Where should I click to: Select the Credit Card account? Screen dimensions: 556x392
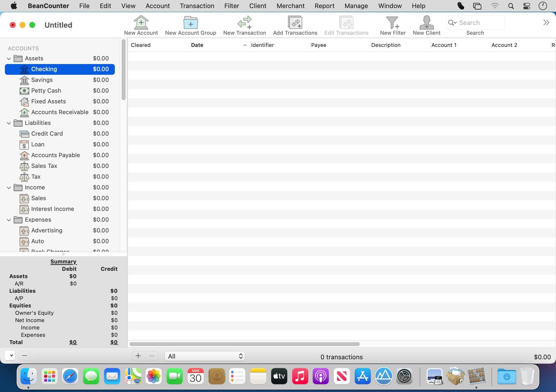(47, 134)
